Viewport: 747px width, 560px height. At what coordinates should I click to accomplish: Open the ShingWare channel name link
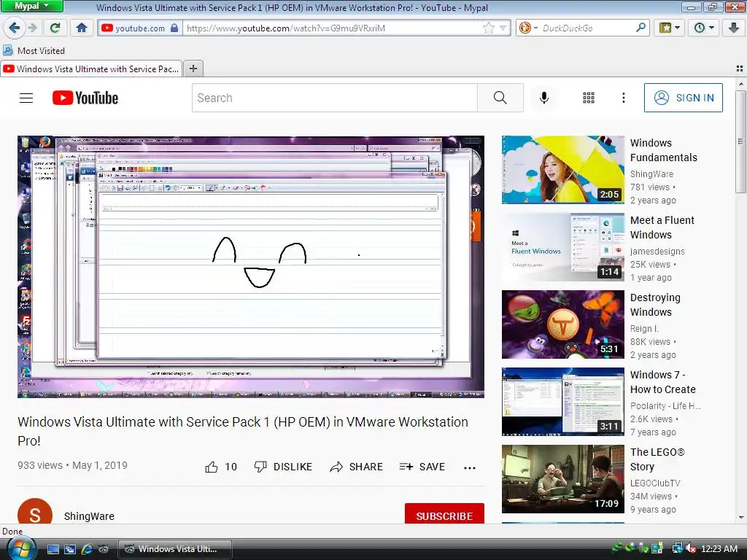(89, 516)
